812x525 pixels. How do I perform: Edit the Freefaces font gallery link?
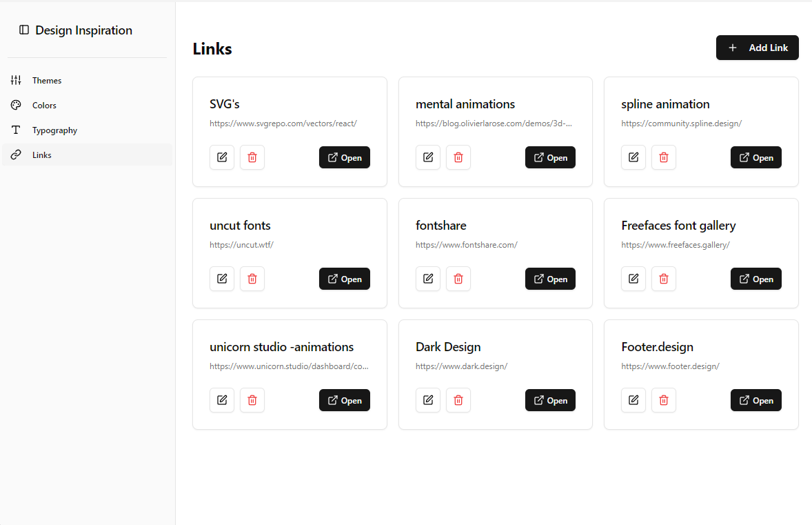633,279
